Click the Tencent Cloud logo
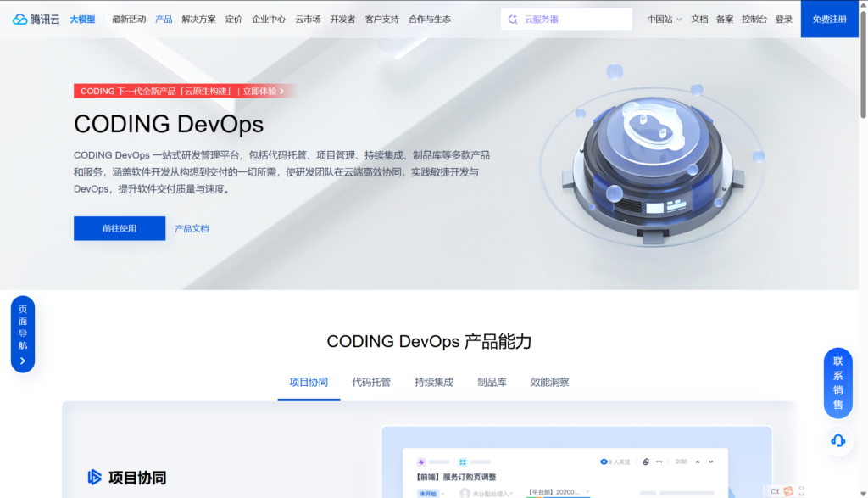868x498 pixels. click(x=36, y=20)
